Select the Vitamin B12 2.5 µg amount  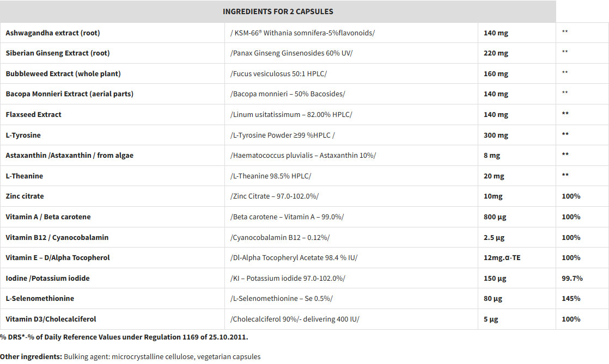click(x=495, y=237)
